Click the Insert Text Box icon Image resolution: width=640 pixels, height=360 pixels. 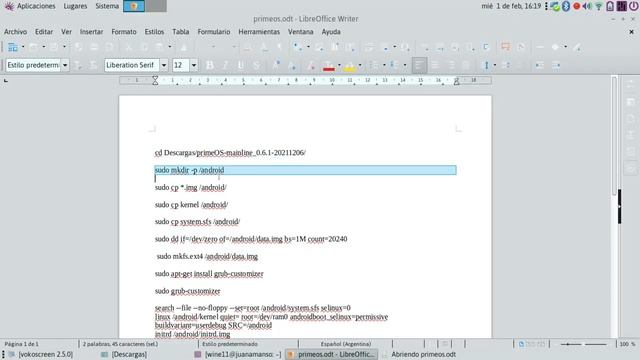350,47
